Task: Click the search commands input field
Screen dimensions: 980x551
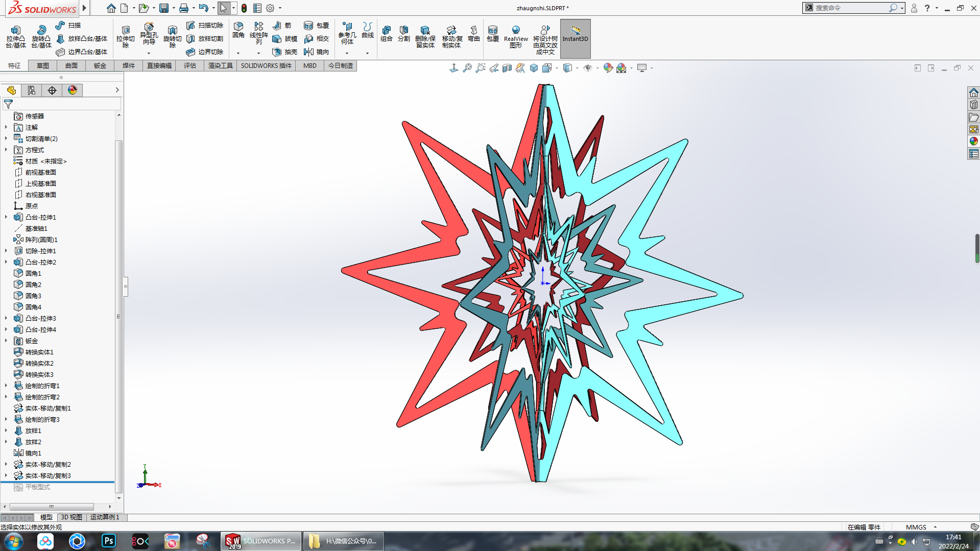Action: tap(850, 8)
